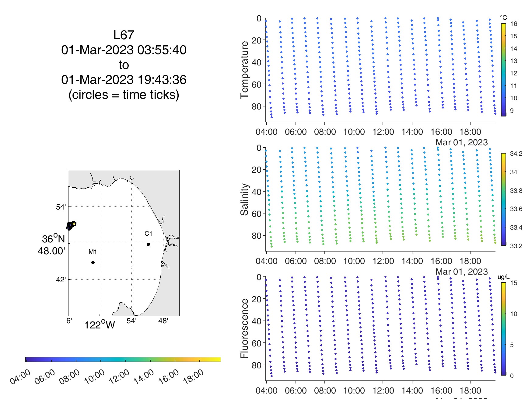Click the Temperature y-axis label

click(244, 70)
